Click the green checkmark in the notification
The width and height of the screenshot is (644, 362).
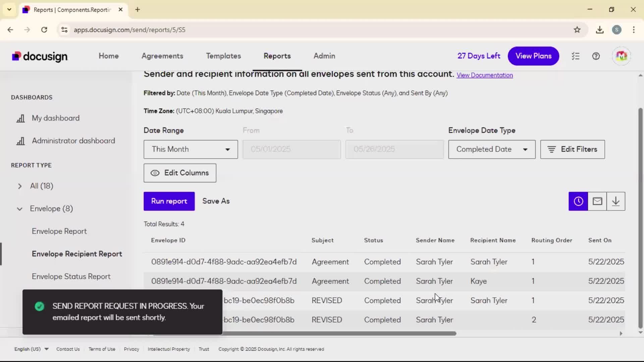coord(40,306)
